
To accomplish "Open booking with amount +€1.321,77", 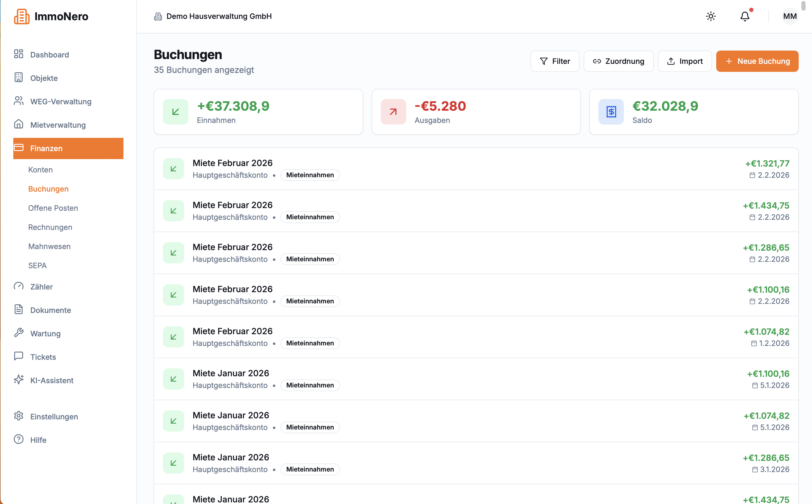I will tap(476, 169).
